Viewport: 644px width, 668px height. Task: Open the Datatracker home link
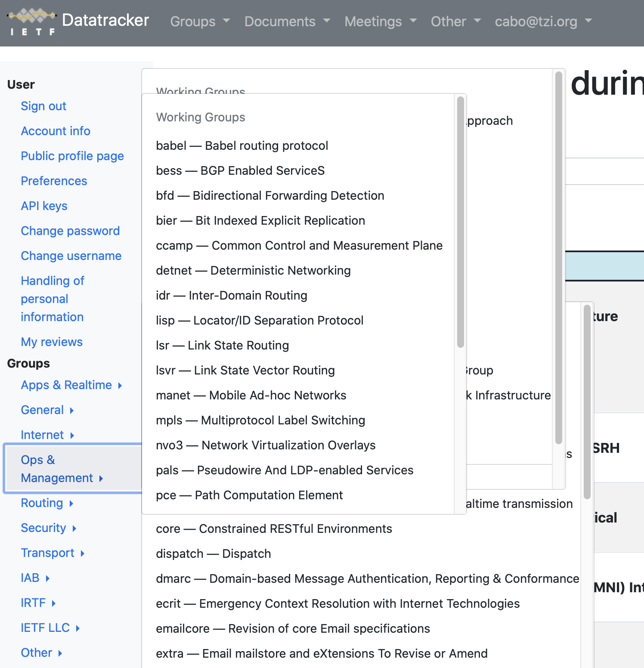pos(105,20)
